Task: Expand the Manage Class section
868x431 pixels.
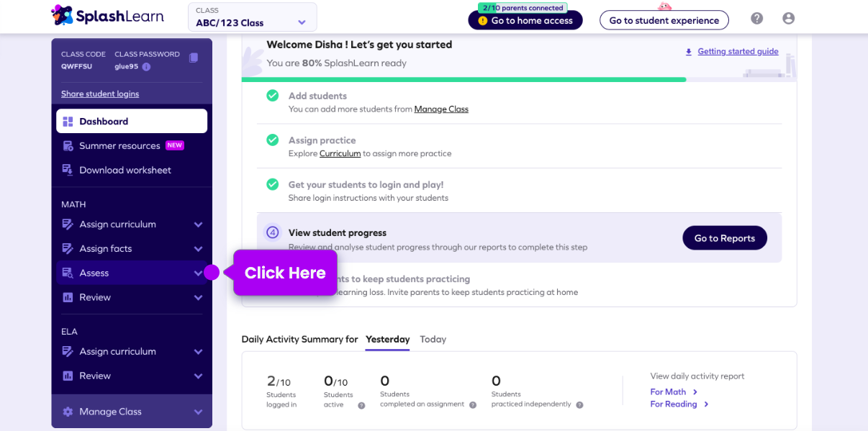Action: click(x=198, y=412)
